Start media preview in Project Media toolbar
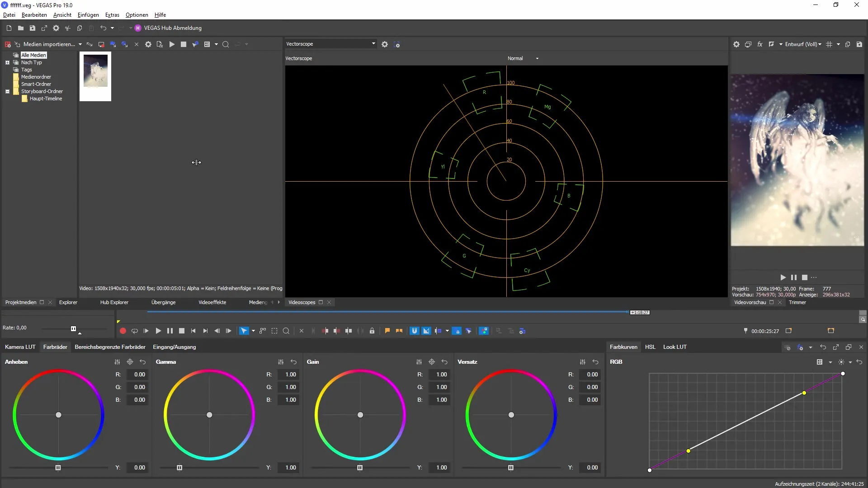Image resolution: width=868 pixels, height=488 pixels. tap(172, 44)
